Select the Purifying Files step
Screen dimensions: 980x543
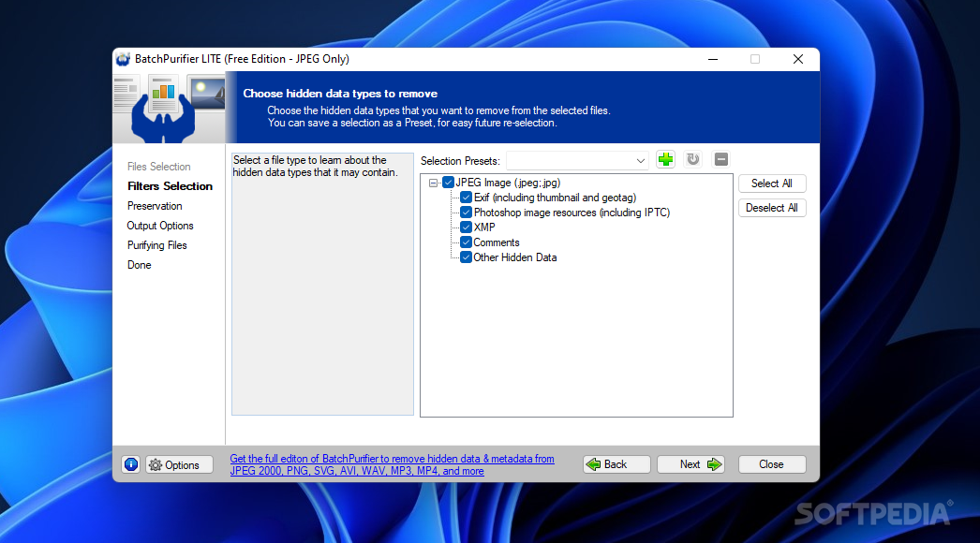coord(156,245)
